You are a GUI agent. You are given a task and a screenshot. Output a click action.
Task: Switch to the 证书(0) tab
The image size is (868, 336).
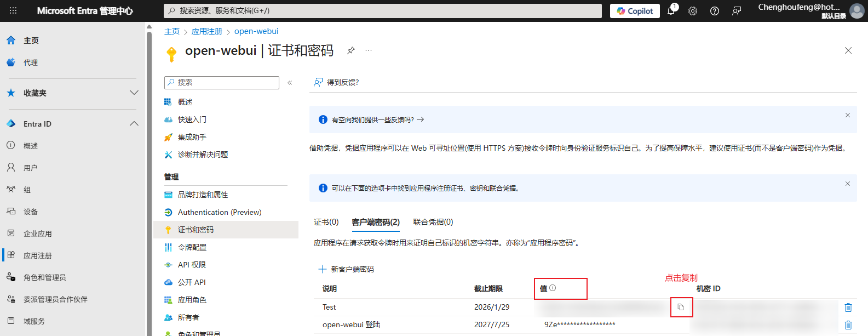326,222
